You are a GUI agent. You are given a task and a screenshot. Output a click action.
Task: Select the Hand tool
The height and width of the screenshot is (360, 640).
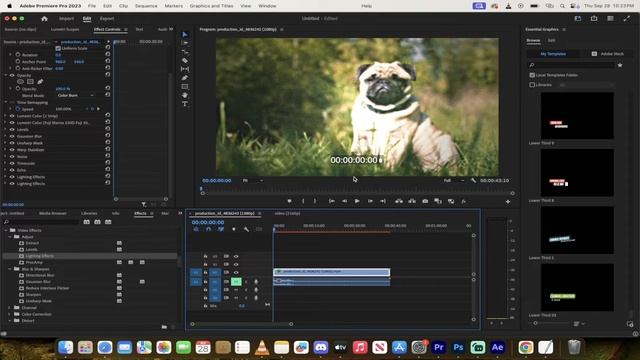pyautogui.click(x=185, y=95)
